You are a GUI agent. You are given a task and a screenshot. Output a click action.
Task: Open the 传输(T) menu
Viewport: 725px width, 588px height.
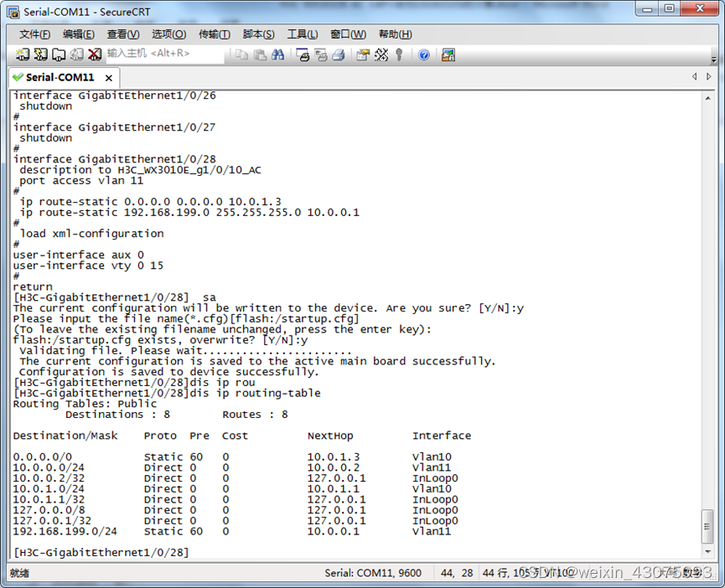coord(215,34)
